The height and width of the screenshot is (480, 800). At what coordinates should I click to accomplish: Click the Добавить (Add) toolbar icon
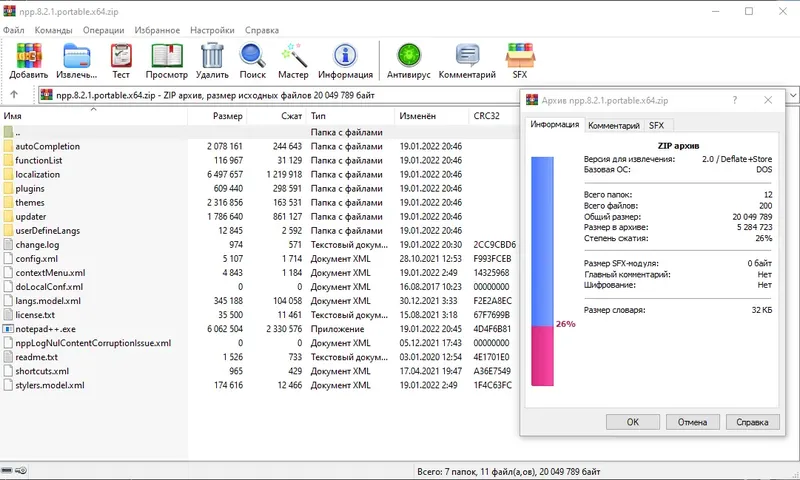click(x=29, y=56)
